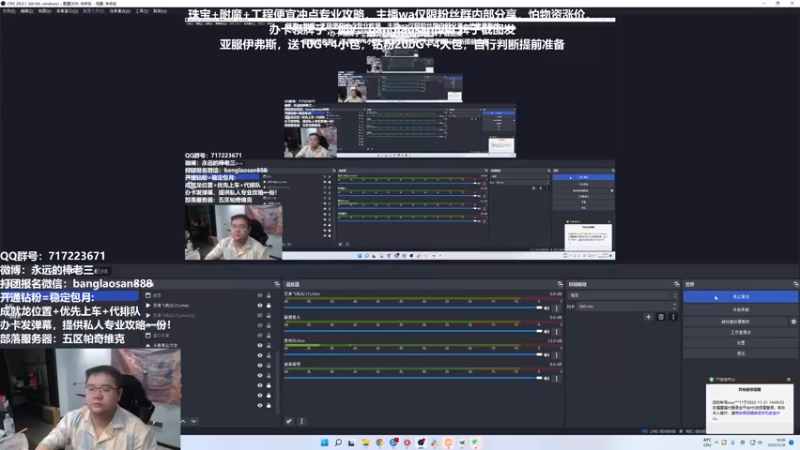
Task: Open transition properties three-dot menu
Action: point(673,317)
